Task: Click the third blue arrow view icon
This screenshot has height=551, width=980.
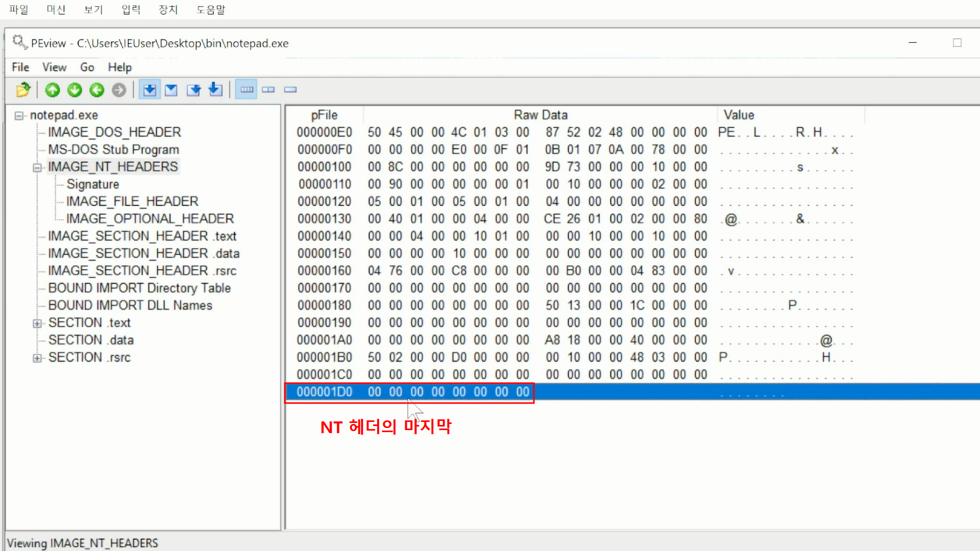Action: click(x=193, y=90)
